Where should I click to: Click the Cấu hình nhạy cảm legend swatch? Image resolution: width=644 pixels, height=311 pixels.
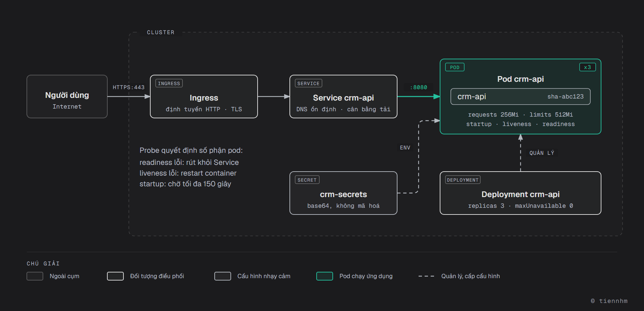click(223, 276)
